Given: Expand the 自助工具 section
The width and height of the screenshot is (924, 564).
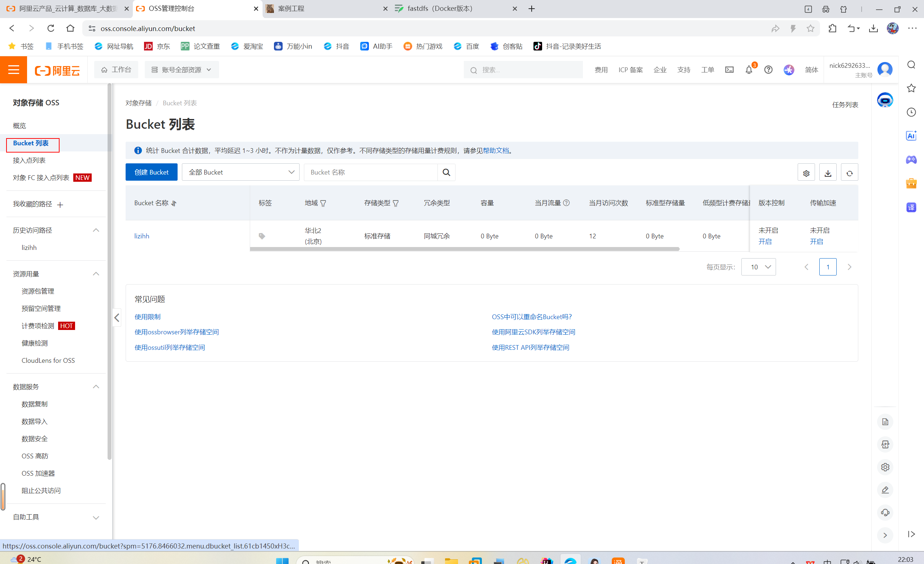Looking at the screenshot, I should point(96,517).
